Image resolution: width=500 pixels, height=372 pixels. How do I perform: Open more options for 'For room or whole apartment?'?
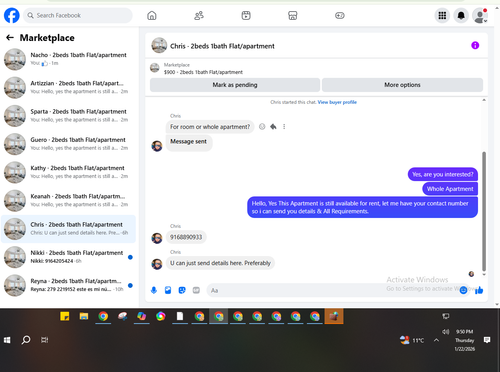(284, 127)
